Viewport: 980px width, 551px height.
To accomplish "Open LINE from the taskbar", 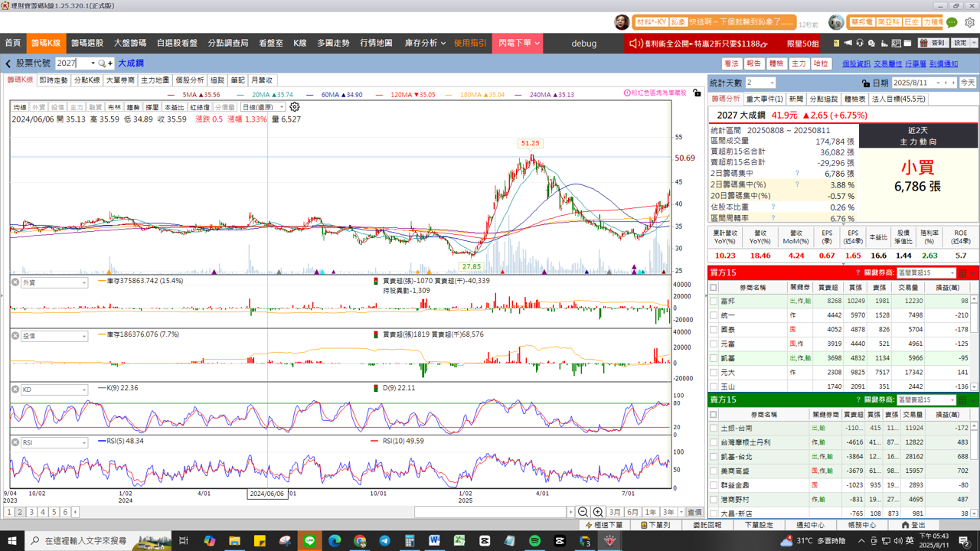I will coord(310,540).
